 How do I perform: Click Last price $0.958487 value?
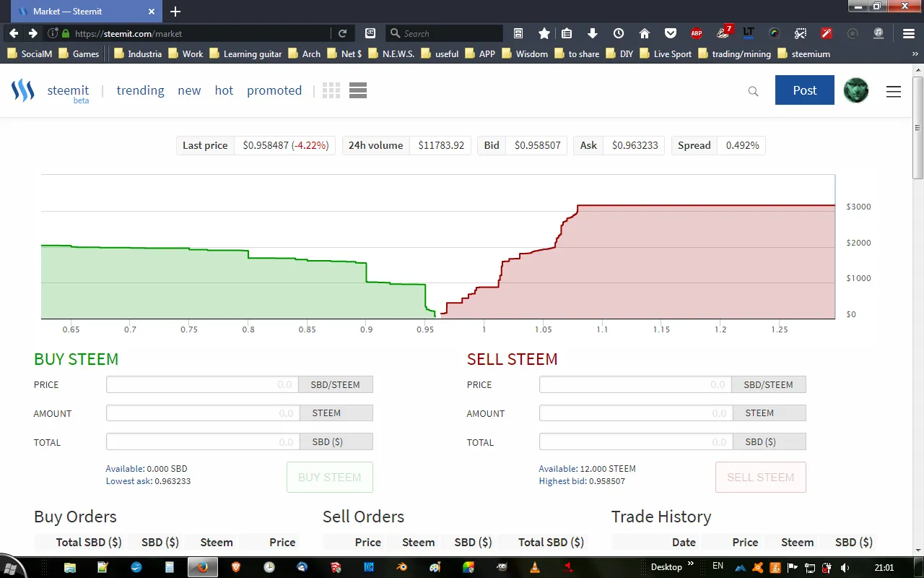(285, 145)
